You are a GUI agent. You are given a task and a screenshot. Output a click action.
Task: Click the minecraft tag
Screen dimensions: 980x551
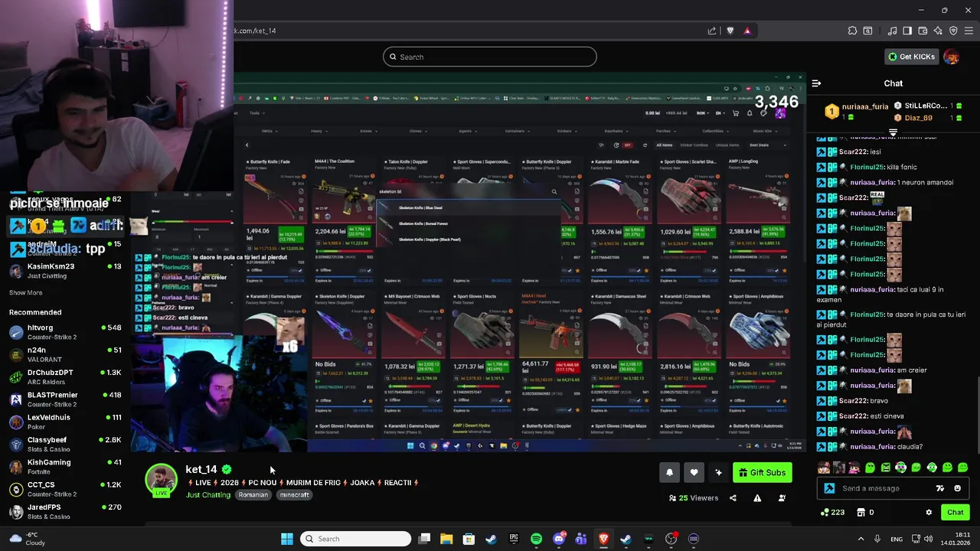[x=294, y=495]
